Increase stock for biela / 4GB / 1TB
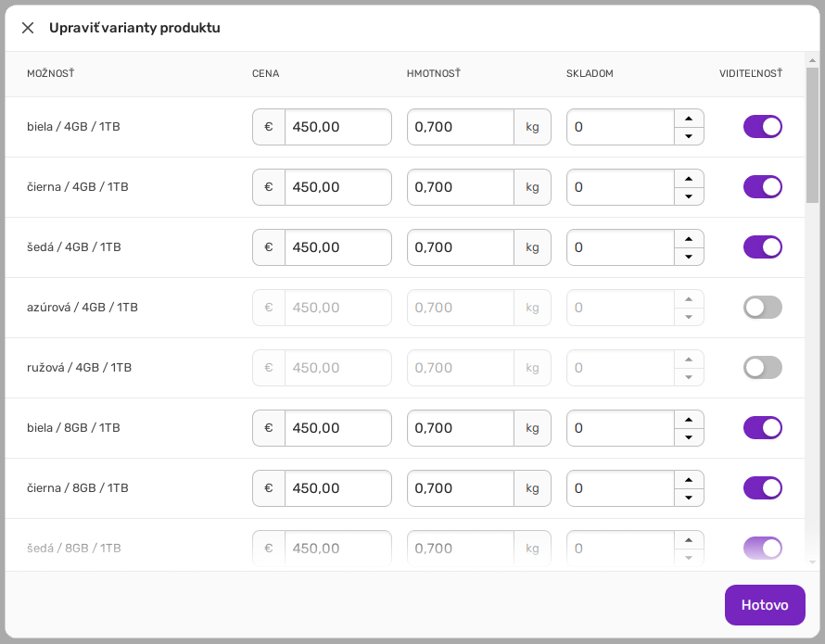The height and width of the screenshot is (644, 825). point(689,118)
